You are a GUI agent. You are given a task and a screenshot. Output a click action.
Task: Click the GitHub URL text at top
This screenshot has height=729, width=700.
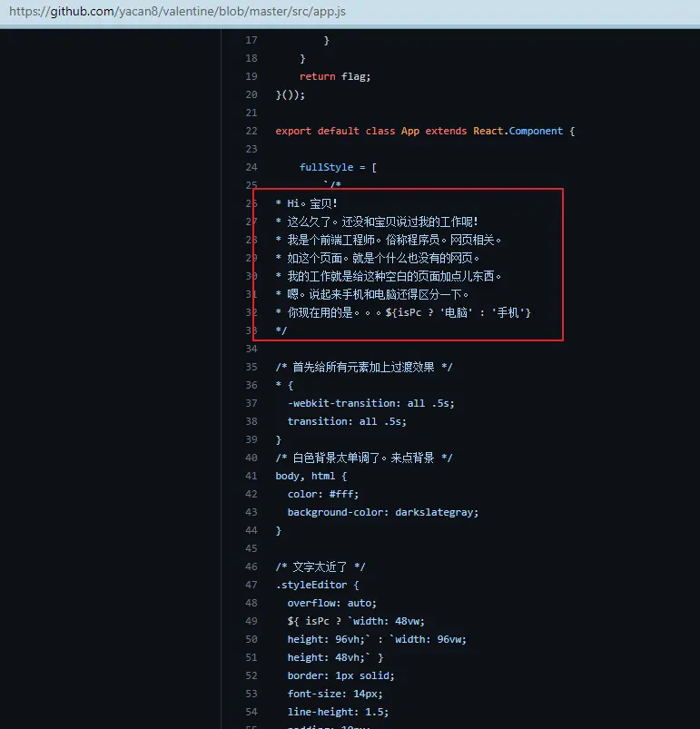coord(177,11)
